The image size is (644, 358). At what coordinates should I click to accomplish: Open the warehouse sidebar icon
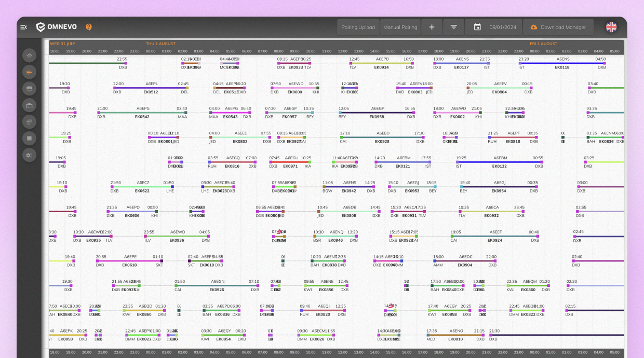click(29, 105)
